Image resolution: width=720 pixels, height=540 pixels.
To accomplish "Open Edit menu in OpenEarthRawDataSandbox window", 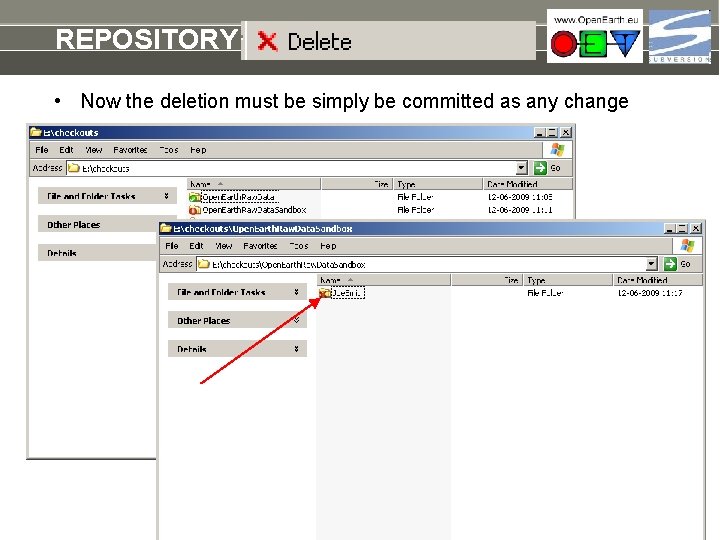I will pyautogui.click(x=196, y=246).
